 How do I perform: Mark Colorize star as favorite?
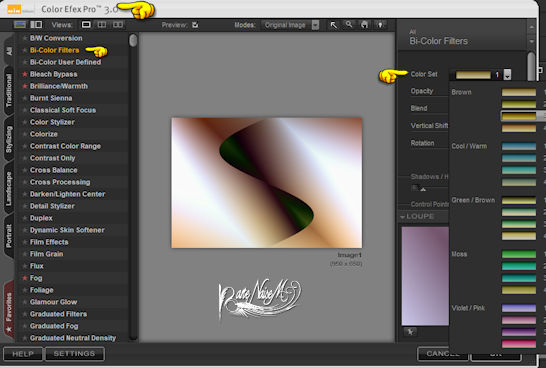click(x=25, y=134)
